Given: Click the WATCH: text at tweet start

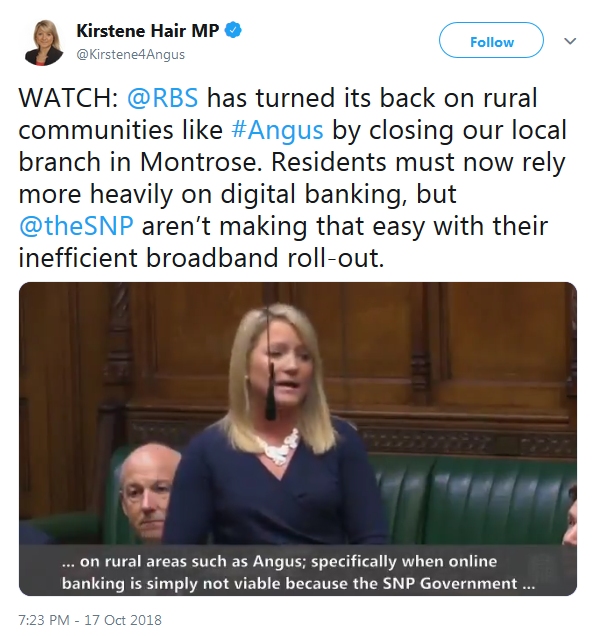Looking at the screenshot, I should [68, 98].
